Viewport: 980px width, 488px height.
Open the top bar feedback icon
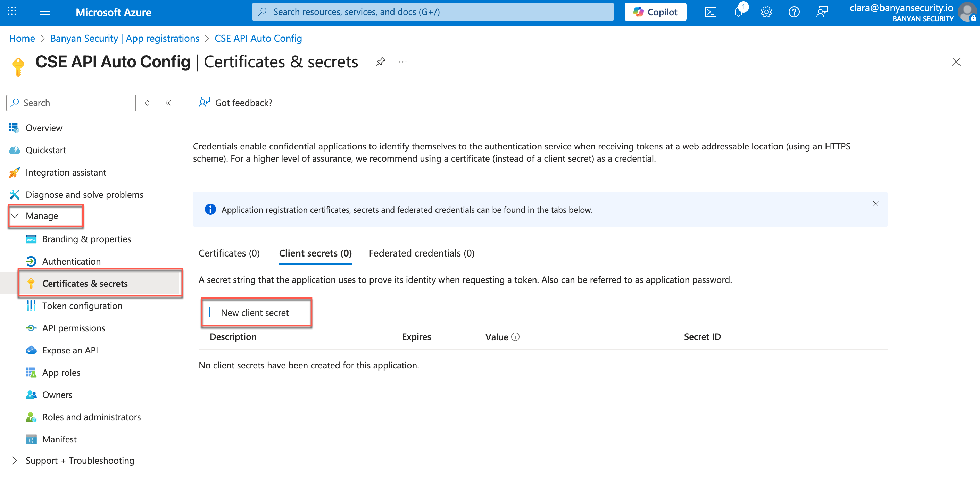pos(822,12)
